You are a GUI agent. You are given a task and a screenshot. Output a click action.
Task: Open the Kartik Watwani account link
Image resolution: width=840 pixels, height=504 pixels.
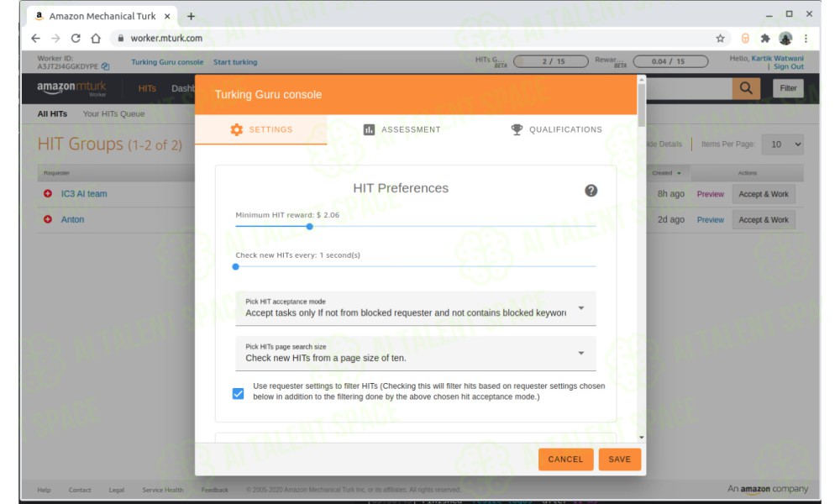click(x=777, y=59)
